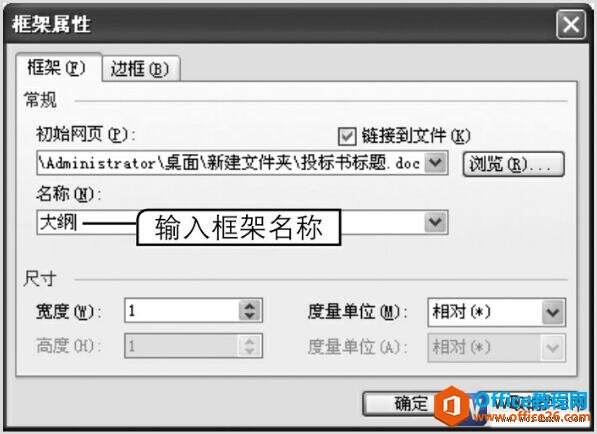Click the 浏览(R)... button
The image size is (597, 434).
coord(514,164)
